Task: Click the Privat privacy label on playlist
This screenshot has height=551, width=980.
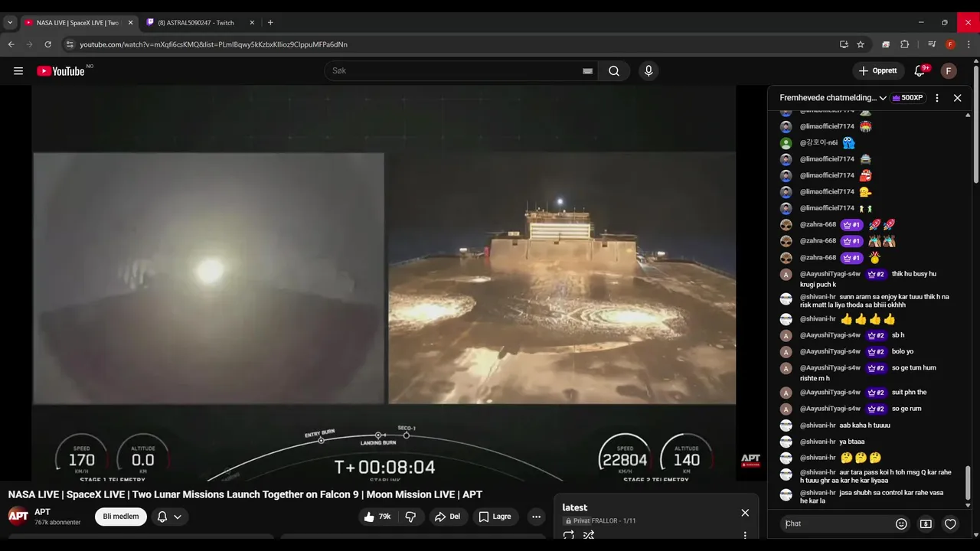Action: [x=578, y=521]
